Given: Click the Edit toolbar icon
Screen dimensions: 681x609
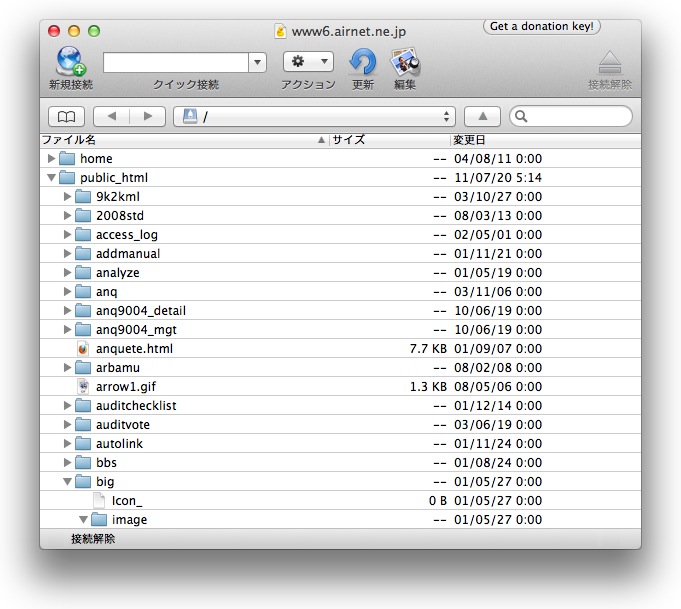Looking at the screenshot, I should [x=405, y=62].
